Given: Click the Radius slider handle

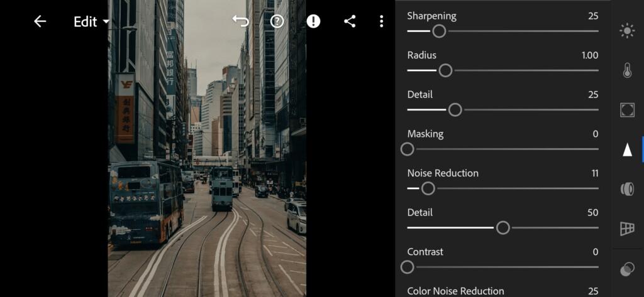Looking at the screenshot, I should point(446,70).
